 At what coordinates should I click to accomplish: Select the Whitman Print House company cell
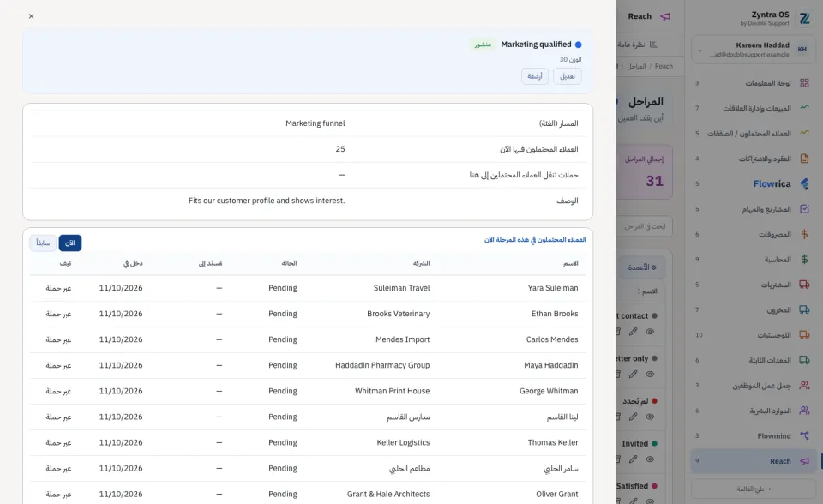tap(392, 391)
